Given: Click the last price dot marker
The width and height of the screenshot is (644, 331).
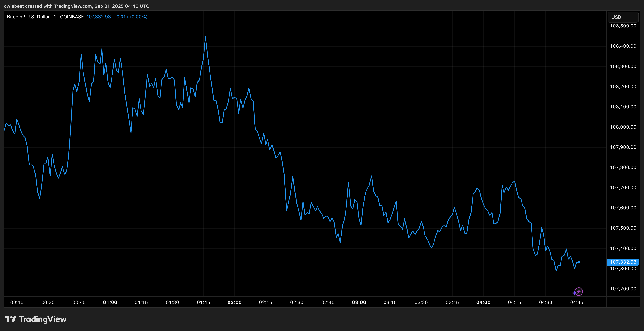Looking at the screenshot, I should [x=579, y=262].
